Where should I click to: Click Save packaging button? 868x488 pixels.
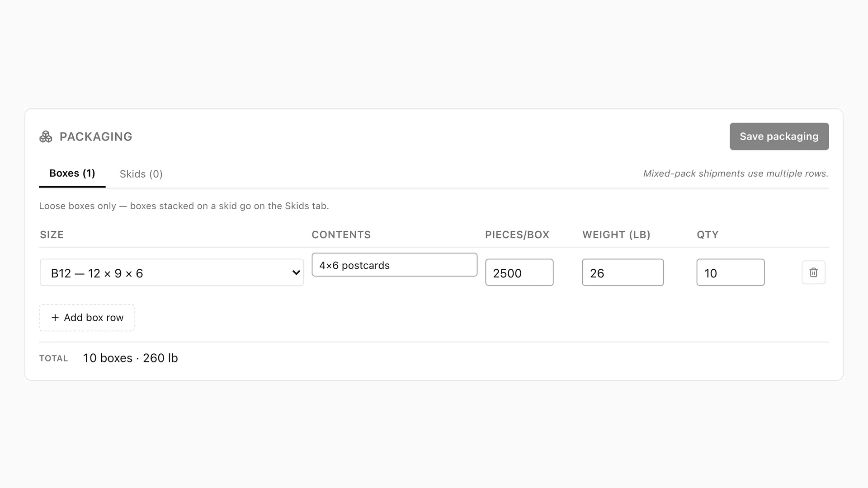pos(779,136)
